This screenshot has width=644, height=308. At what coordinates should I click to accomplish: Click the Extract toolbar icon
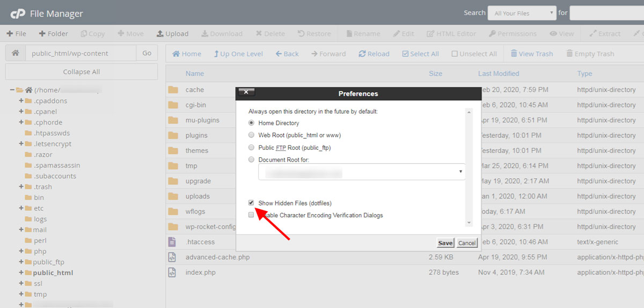click(x=593, y=33)
